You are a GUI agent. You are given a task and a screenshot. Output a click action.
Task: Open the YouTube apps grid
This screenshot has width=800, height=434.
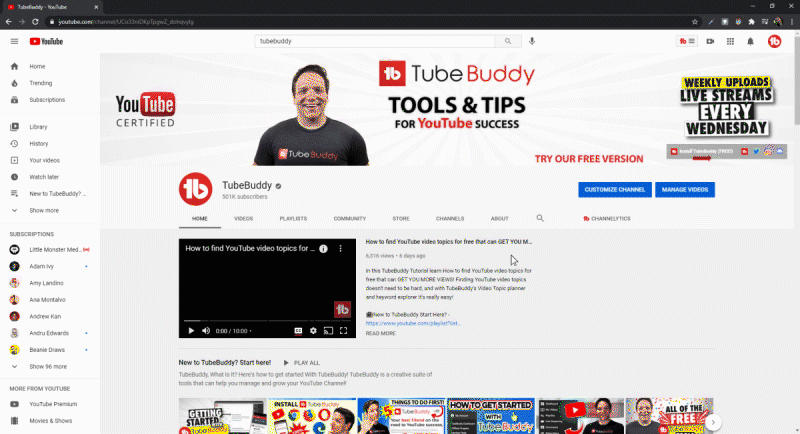pyautogui.click(x=729, y=41)
